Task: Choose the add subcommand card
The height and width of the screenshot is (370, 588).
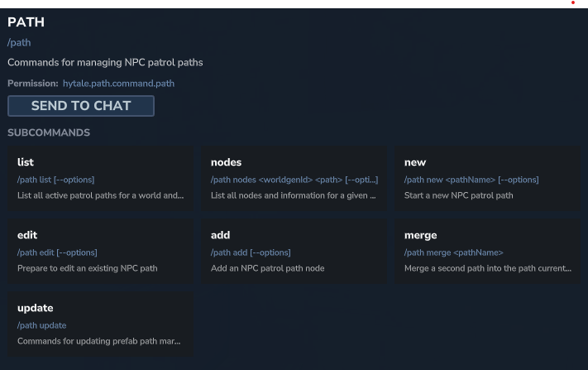Action: click(294, 251)
